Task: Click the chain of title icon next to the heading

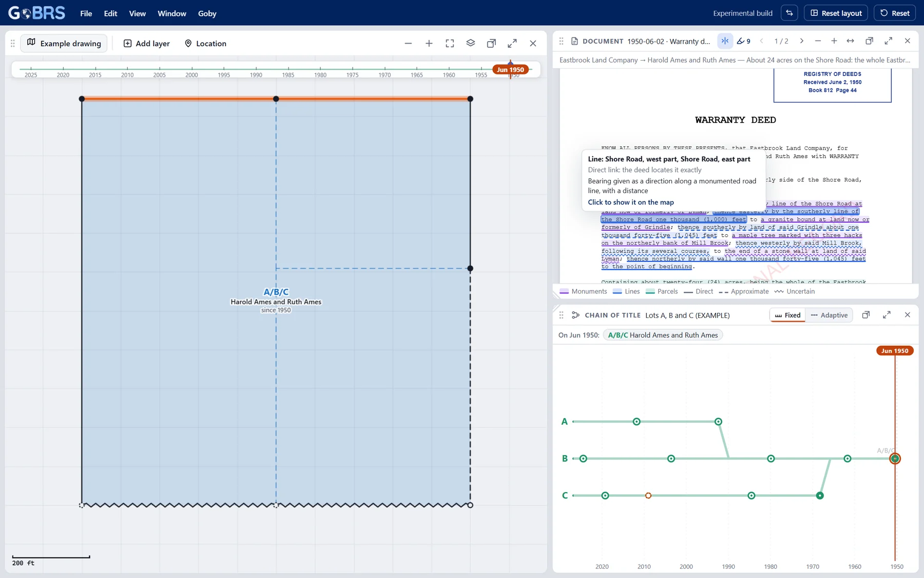Action: pyautogui.click(x=575, y=315)
